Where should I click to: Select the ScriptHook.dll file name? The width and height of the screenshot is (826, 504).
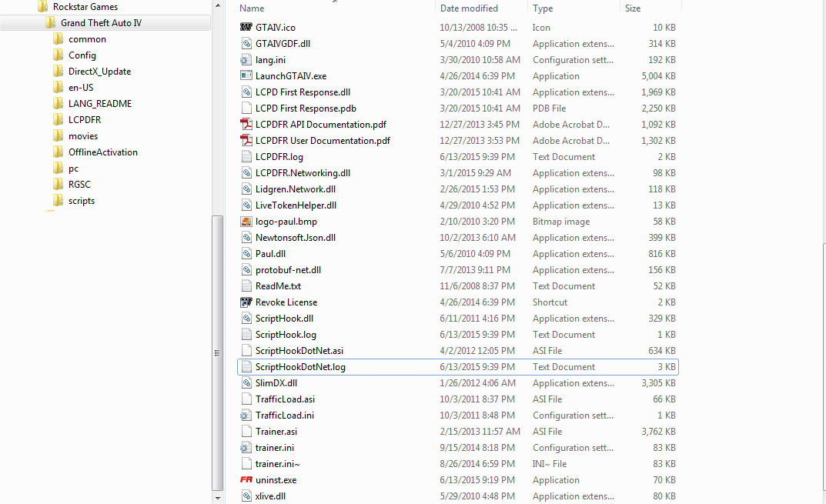click(285, 319)
